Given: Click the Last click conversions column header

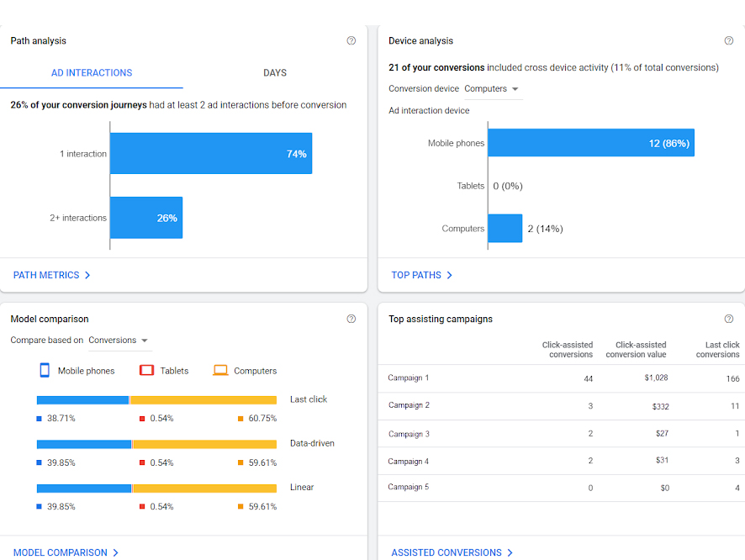Looking at the screenshot, I should coord(717,350).
